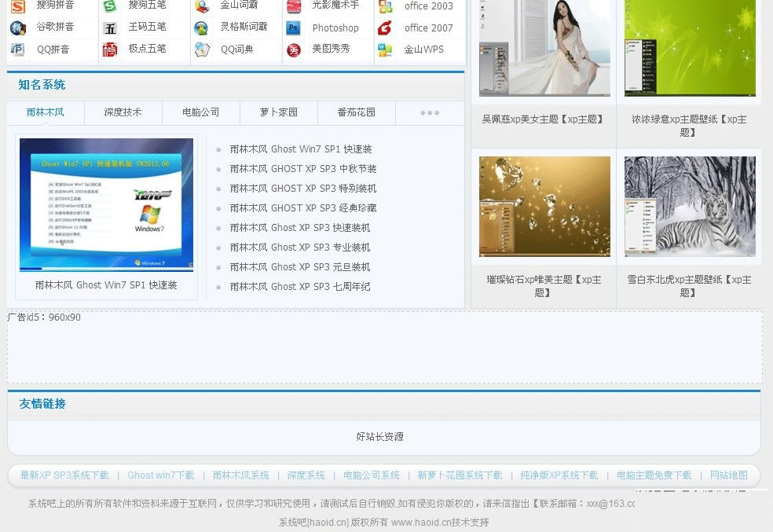Open footer link 电脑主题免费下载

654,475
